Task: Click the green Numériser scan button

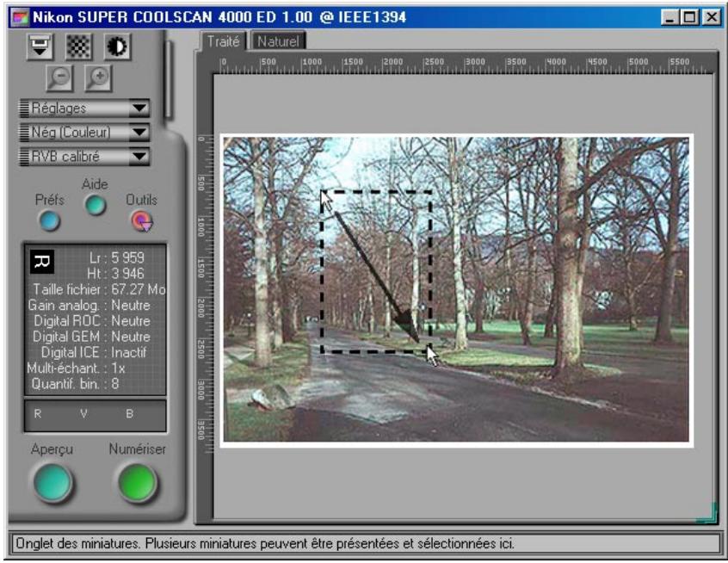Action: coord(137,483)
